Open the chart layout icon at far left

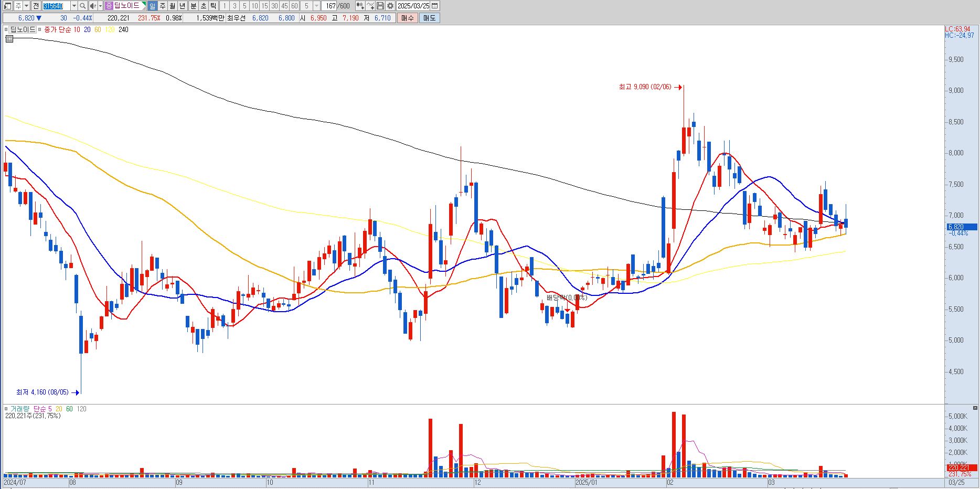(7, 6)
